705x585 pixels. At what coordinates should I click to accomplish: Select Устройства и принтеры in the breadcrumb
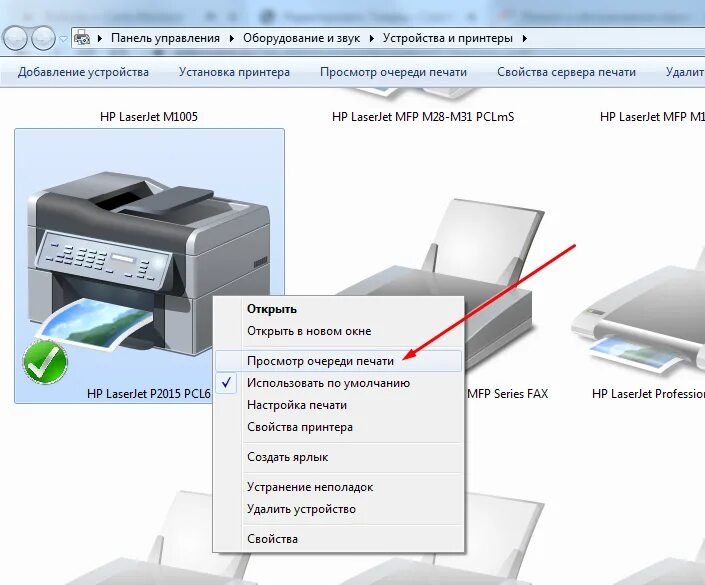(x=448, y=38)
